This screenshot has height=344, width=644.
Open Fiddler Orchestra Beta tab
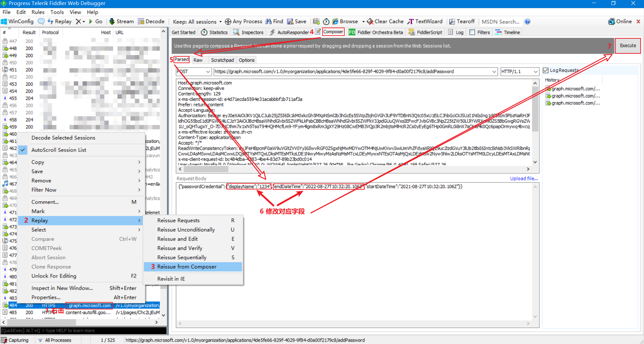(376, 32)
